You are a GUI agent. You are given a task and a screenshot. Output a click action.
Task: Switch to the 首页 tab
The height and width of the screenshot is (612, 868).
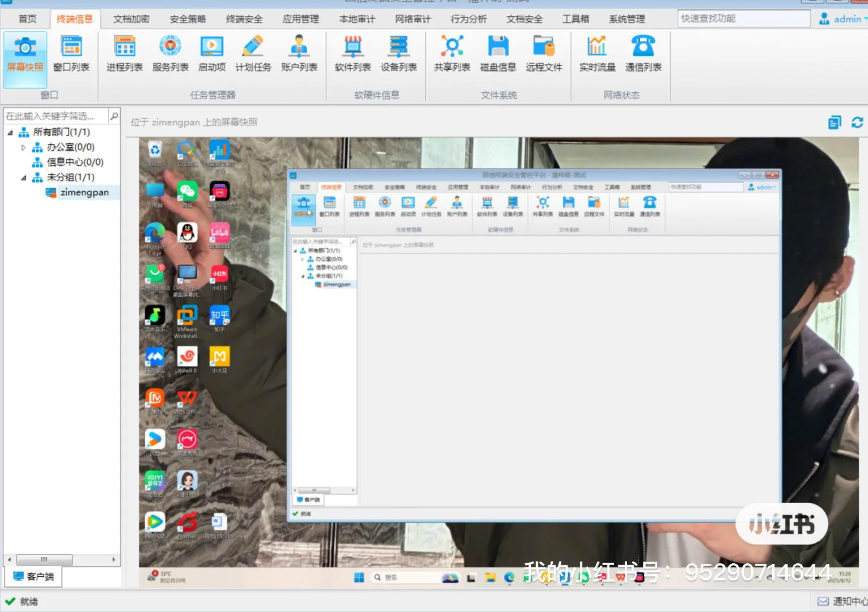click(27, 19)
